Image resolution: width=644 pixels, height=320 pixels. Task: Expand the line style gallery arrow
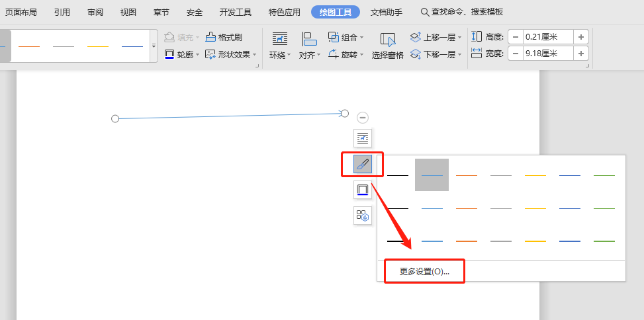[154, 46]
